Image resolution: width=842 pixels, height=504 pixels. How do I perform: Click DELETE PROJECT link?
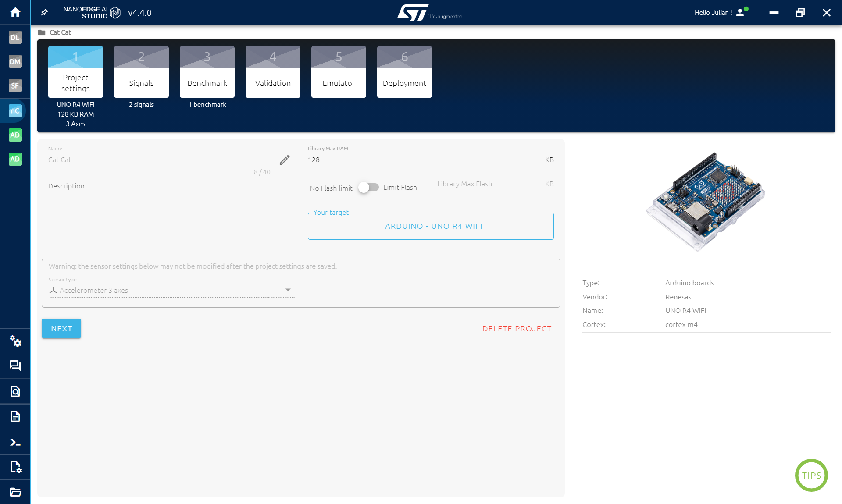click(517, 328)
